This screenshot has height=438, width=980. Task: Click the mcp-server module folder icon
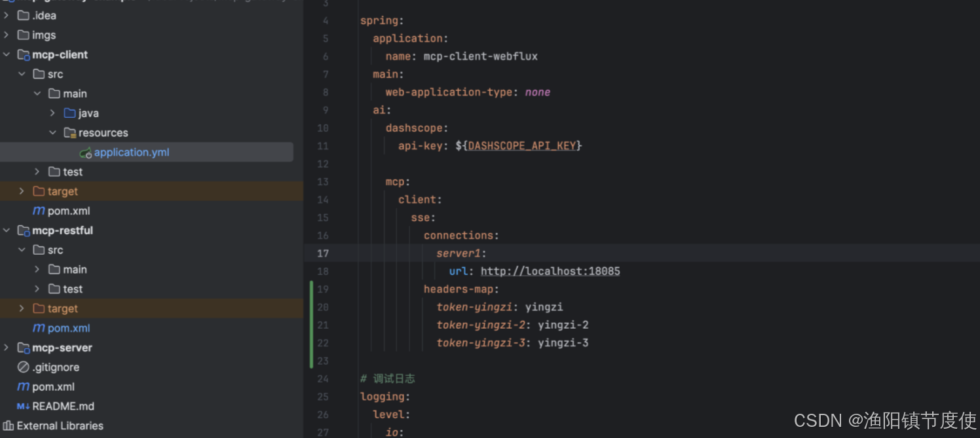23,348
